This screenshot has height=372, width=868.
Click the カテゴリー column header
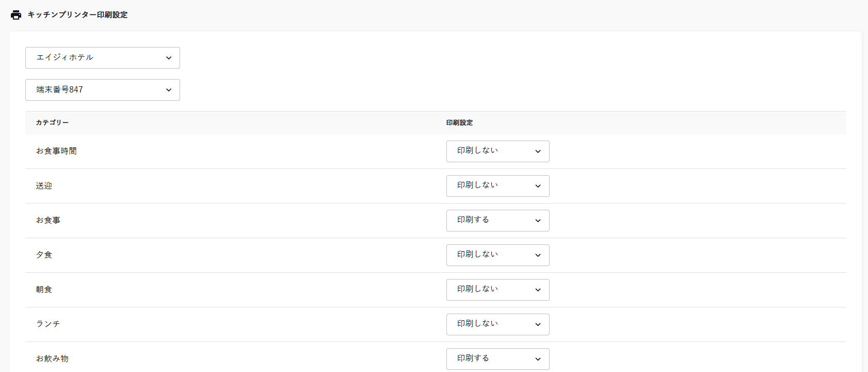52,123
